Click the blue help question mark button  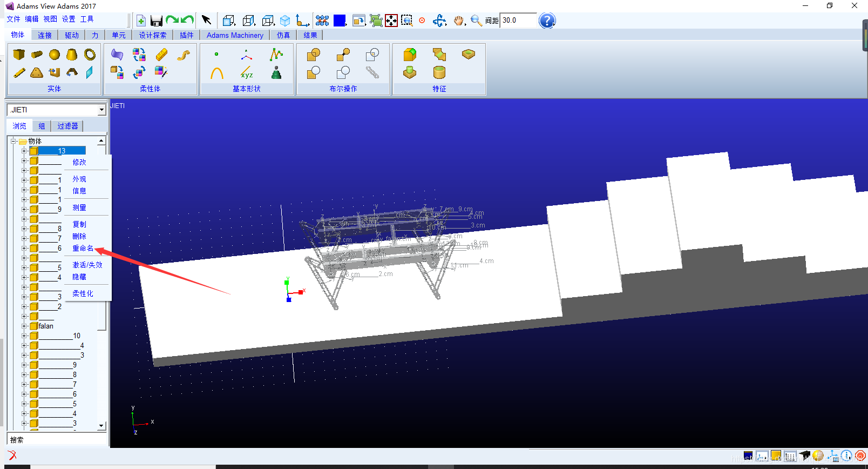[x=547, y=21]
